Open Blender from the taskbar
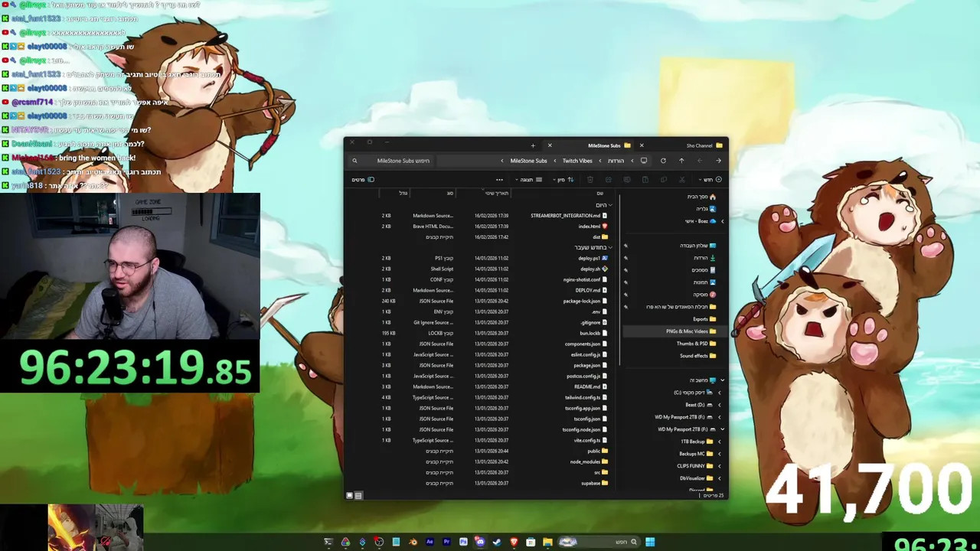 coord(413,542)
